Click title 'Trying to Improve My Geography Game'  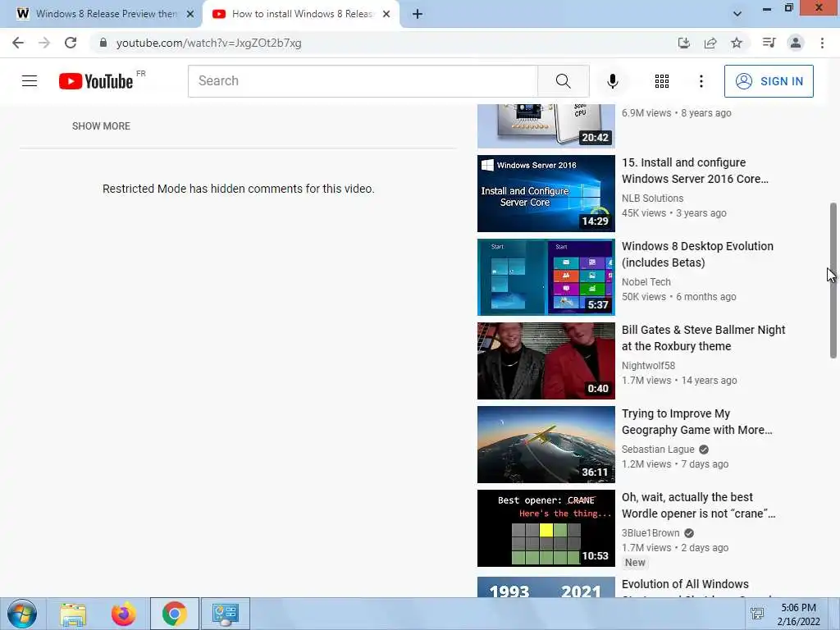coord(697,421)
